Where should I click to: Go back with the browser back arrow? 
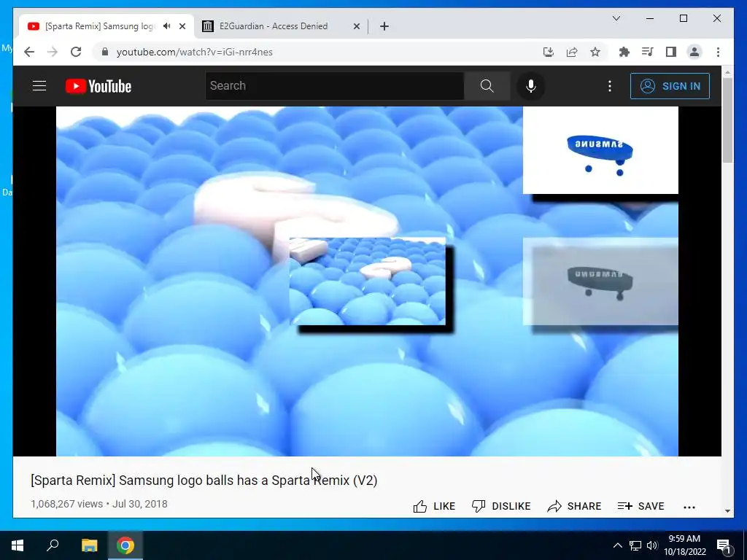point(29,52)
